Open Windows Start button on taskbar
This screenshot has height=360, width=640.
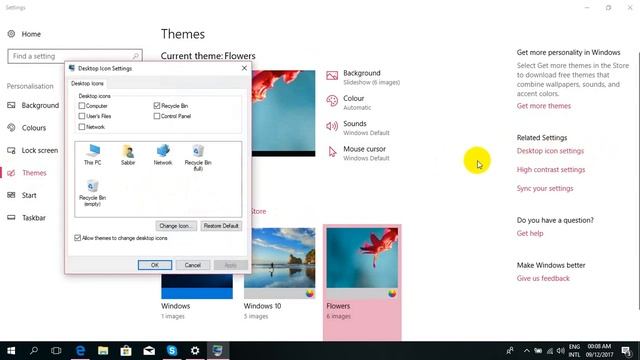(x=11, y=351)
